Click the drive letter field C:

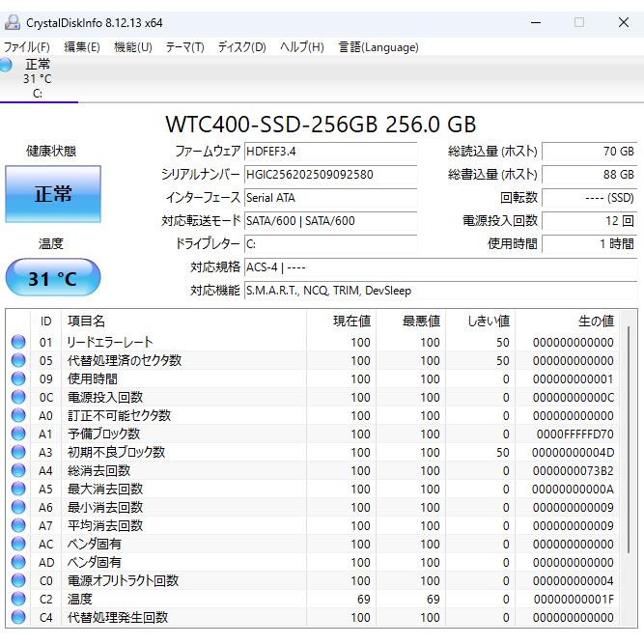[330, 244]
